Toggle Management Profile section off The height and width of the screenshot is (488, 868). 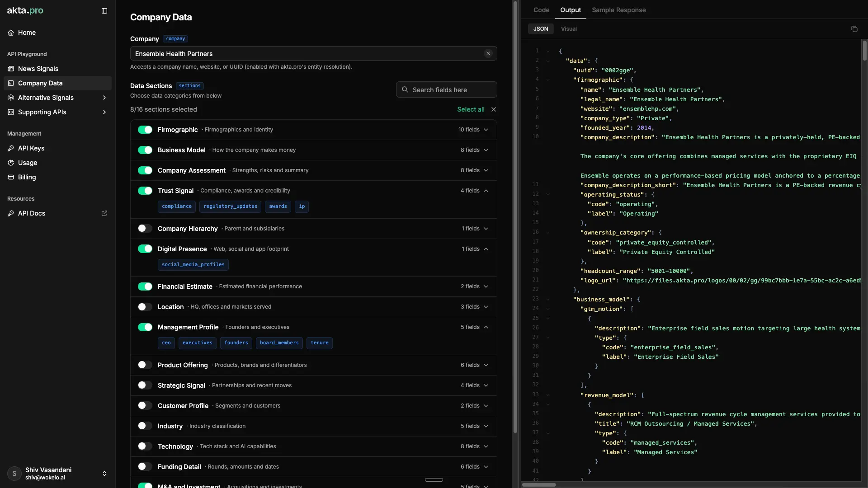click(x=145, y=327)
